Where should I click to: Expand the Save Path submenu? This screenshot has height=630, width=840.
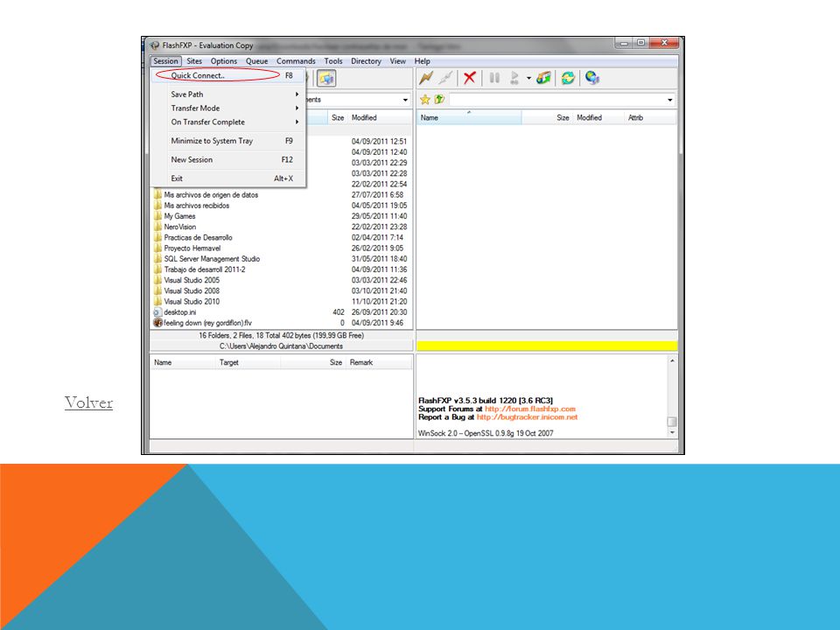(228, 94)
